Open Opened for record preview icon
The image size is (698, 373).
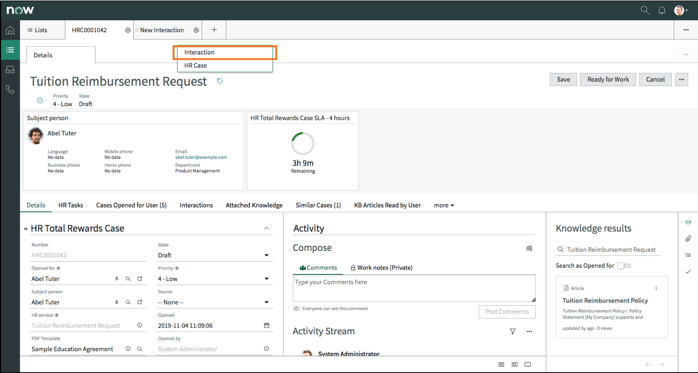140,279
